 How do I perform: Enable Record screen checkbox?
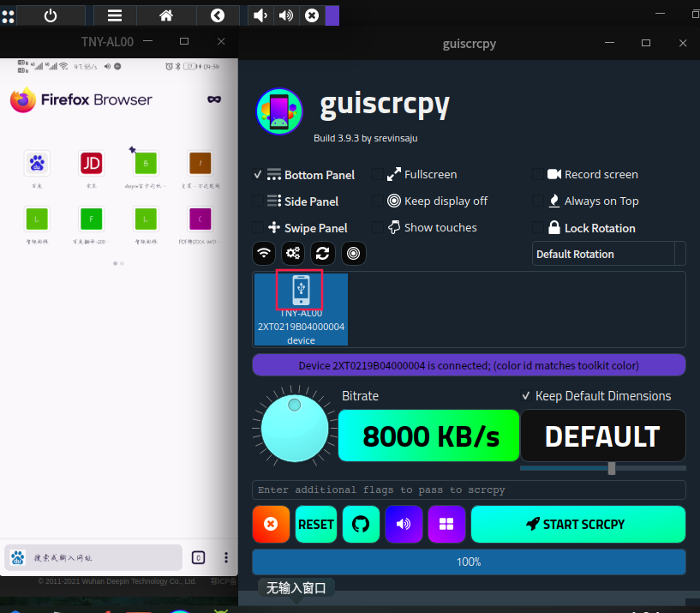point(538,174)
